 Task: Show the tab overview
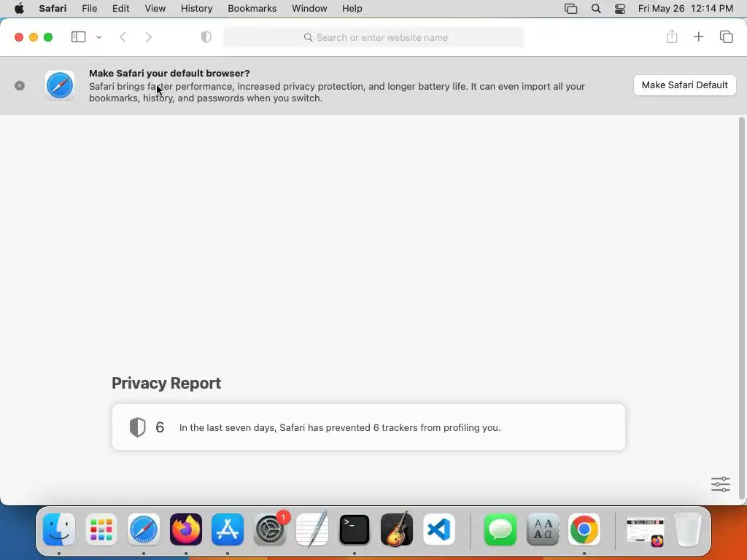pyautogui.click(x=726, y=36)
